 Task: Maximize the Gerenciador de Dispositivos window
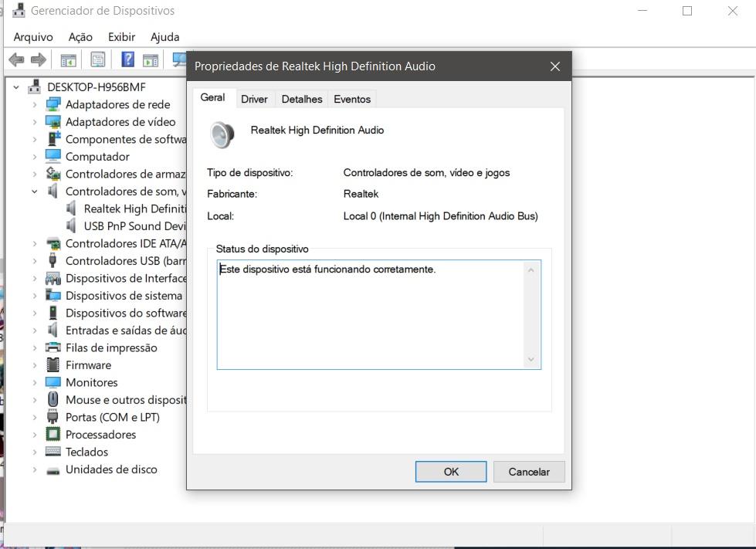pyautogui.click(x=687, y=11)
